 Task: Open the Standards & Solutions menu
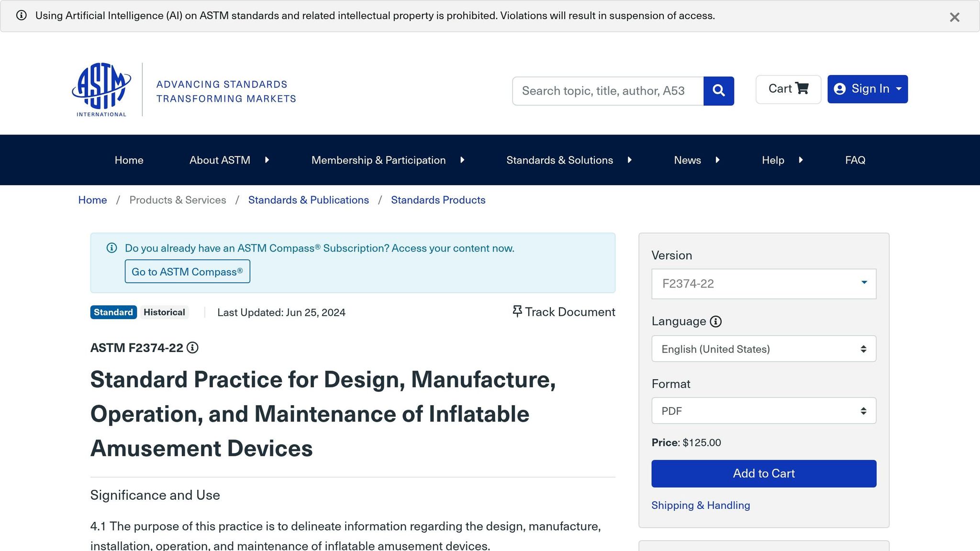[x=559, y=160]
